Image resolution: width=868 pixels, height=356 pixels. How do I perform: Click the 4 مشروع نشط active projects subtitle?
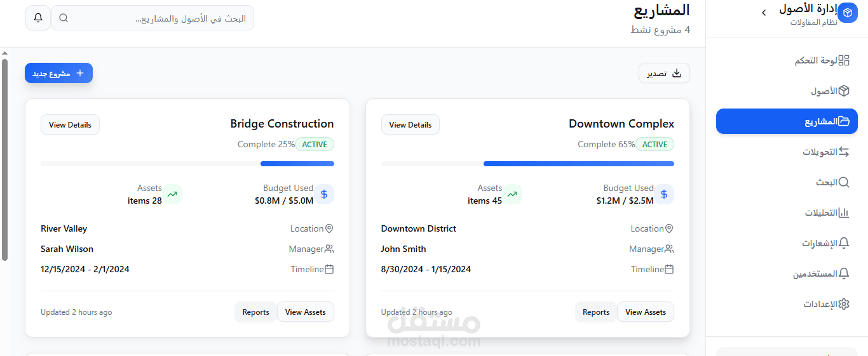[660, 30]
